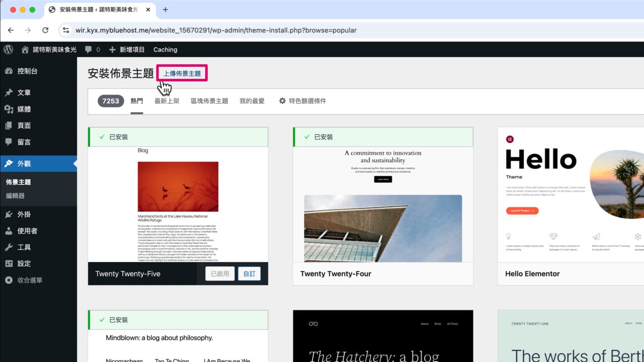
Task: Click the 外觀 paintbrush icon
Action: tap(9, 163)
